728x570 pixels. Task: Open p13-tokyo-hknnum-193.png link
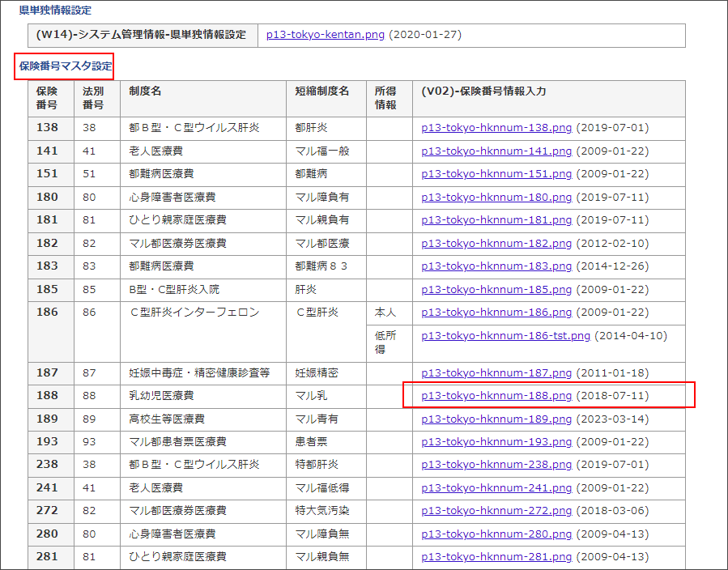click(x=496, y=442)
